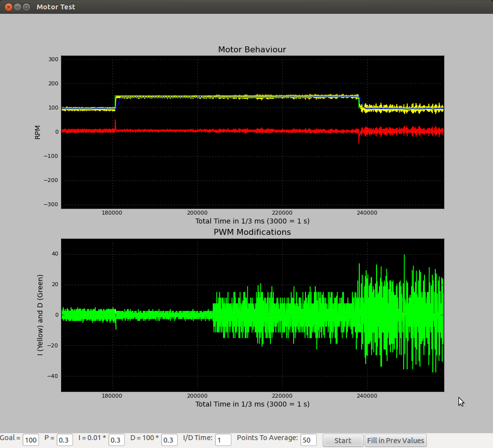Click the Start button
Image resolution: width=493 pixels, height=448 pixels.
(342, 440)
